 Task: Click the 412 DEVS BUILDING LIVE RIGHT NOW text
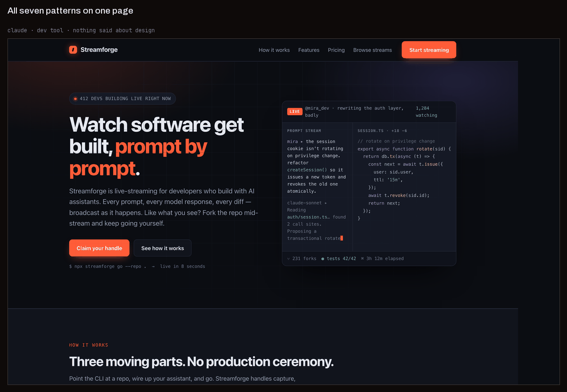[125, 99]
